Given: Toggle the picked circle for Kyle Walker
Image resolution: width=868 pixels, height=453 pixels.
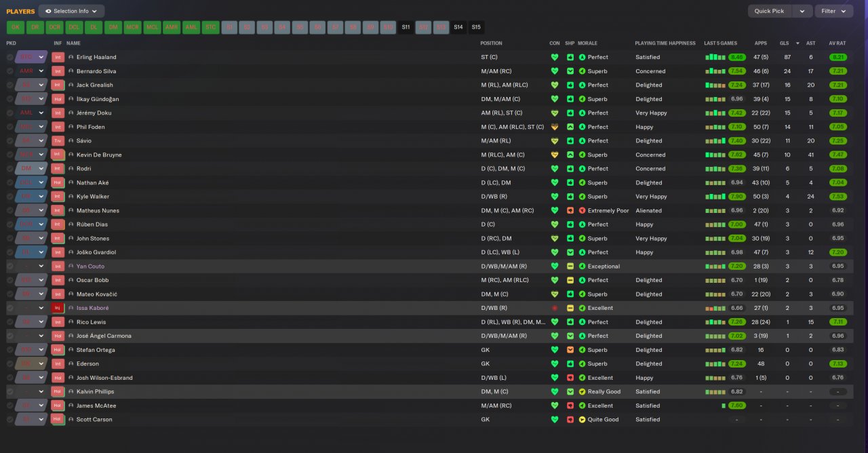Looking at the screenshot, I should [x=10, y=197].
